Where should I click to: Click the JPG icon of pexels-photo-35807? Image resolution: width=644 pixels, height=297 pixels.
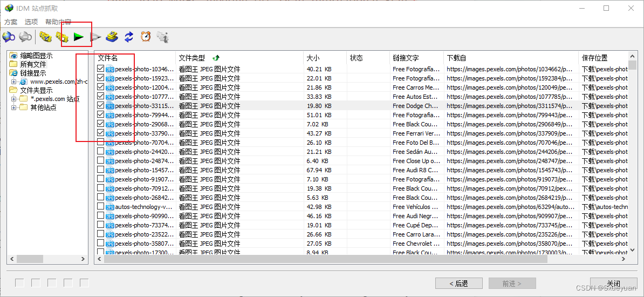[109, 243]
